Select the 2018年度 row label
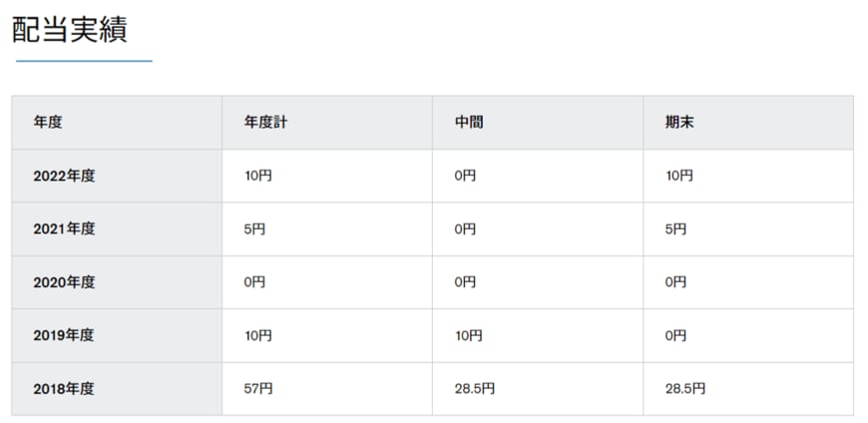The height and width of the screenshot is (423, 868). (64, 388)
